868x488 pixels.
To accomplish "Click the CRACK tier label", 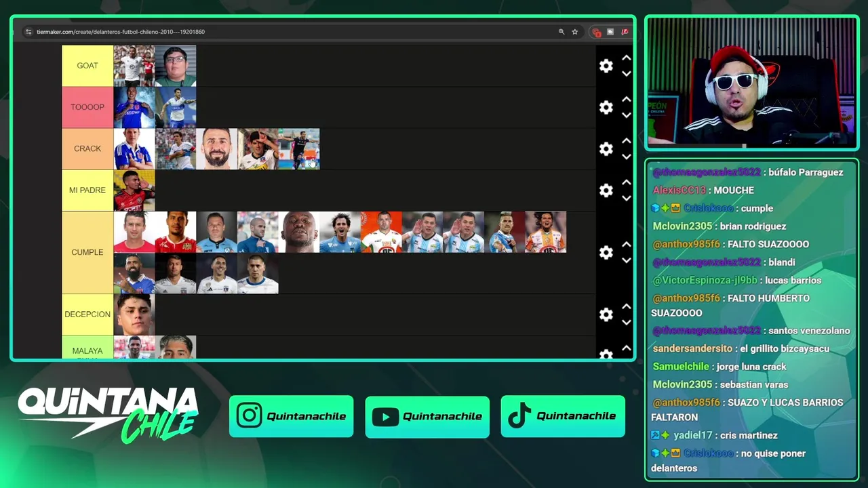I will (87, 148).
